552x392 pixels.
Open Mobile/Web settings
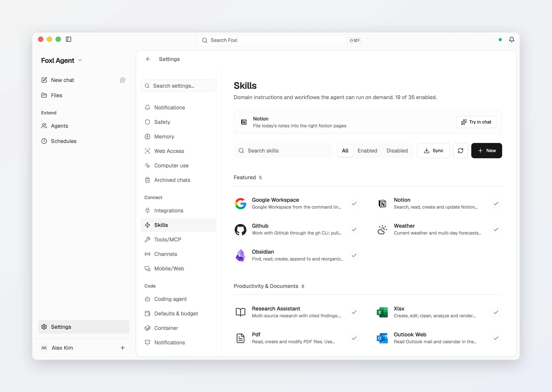click(178, 268)
